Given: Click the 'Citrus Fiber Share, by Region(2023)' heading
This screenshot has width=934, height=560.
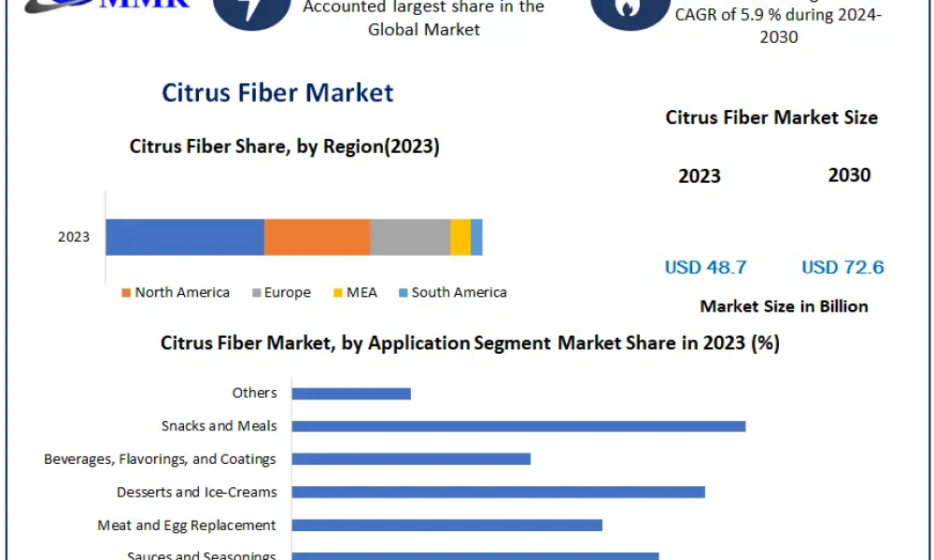Looking at the screenshot, I should (285, 147).
